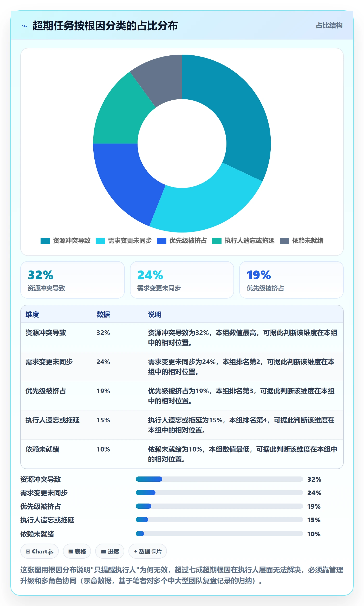Click the 表格 tag chip
Screen dimensions: 364x606
(x=77, y=551)
